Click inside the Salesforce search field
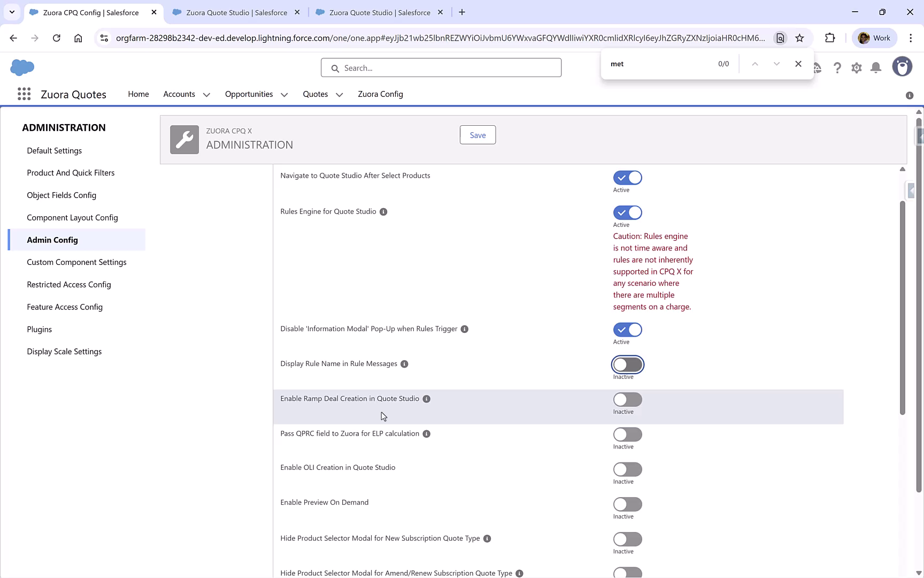924x578 pixels. tap(441, 67)
